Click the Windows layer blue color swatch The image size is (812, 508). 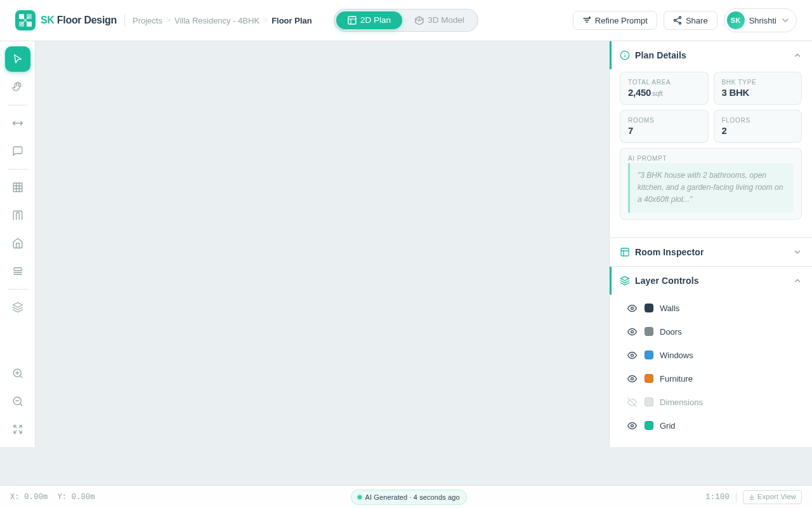click(x=649, y=355)
